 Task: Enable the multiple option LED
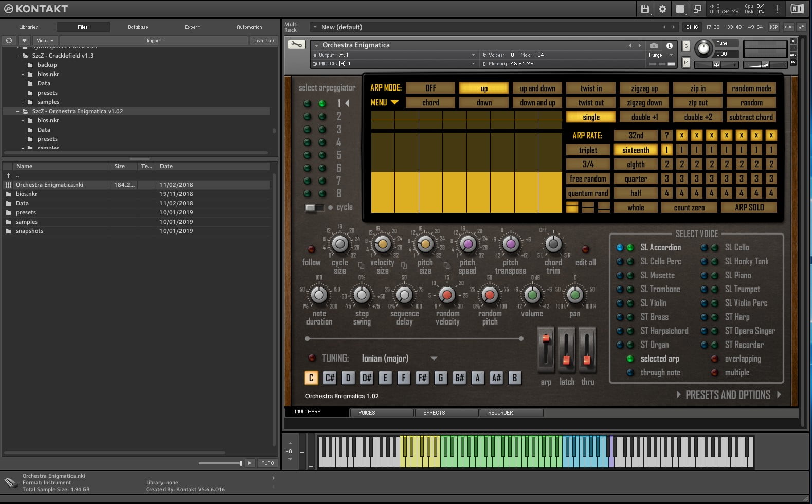point(714,372)
